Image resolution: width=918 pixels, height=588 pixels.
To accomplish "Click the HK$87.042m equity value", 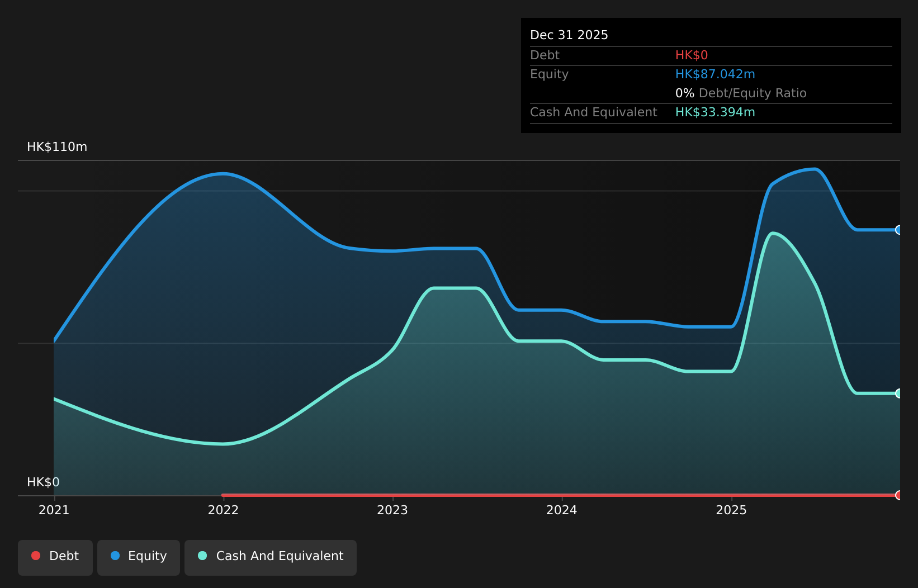I will pos(715,74).
